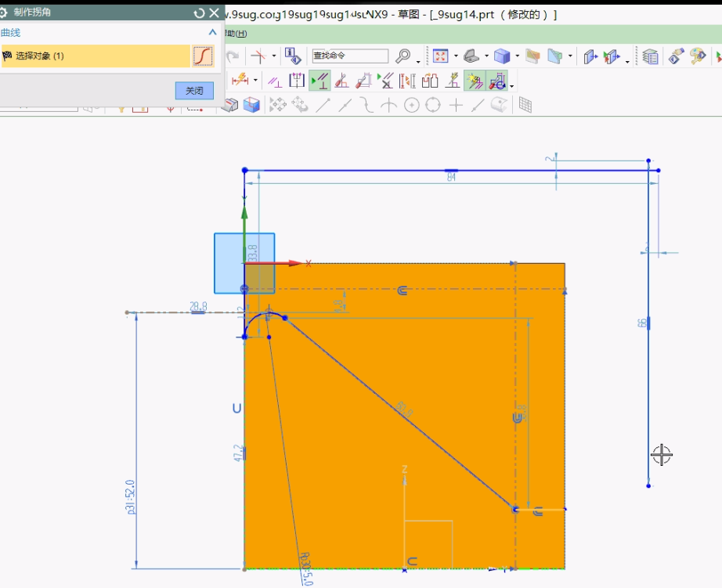Click the layer settings icon
Viewport: 722px width, 588px height.
pyautogui.click(x=650, y=56)
